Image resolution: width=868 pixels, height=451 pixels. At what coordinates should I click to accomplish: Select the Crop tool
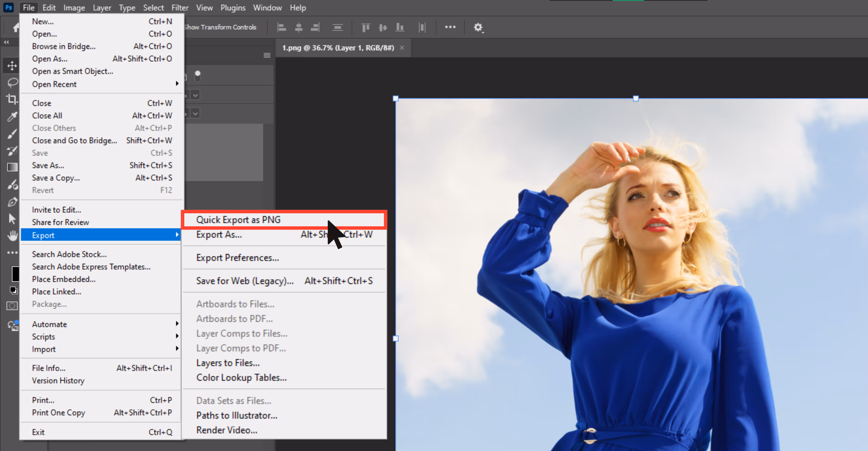click(12, 99)
